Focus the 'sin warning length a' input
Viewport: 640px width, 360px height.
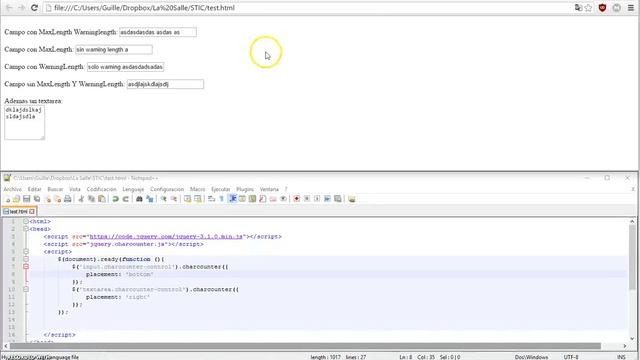click(x=114, y=49)
